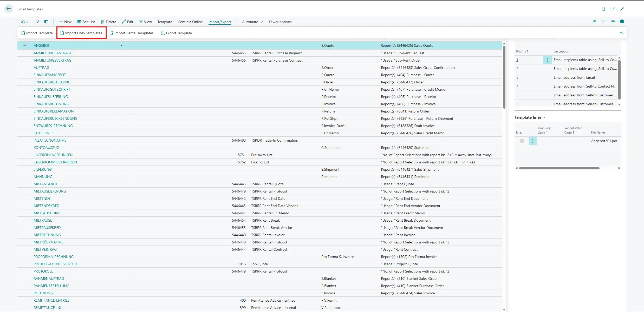The width and height of the screenshot is (644, 318).
Task: Click main list scroll down arrow
Action: point(504,309)
